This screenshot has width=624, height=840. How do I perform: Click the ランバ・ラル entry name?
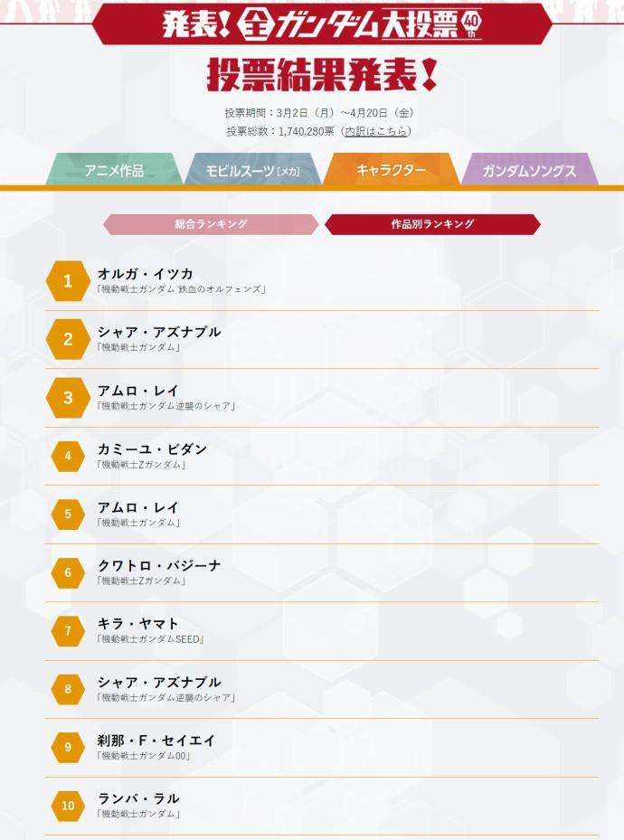tap(138, 798)
